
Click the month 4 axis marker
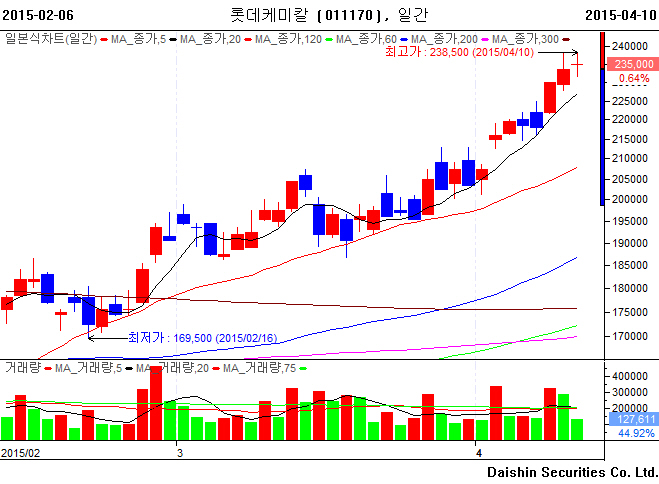(x=478, y=453)
